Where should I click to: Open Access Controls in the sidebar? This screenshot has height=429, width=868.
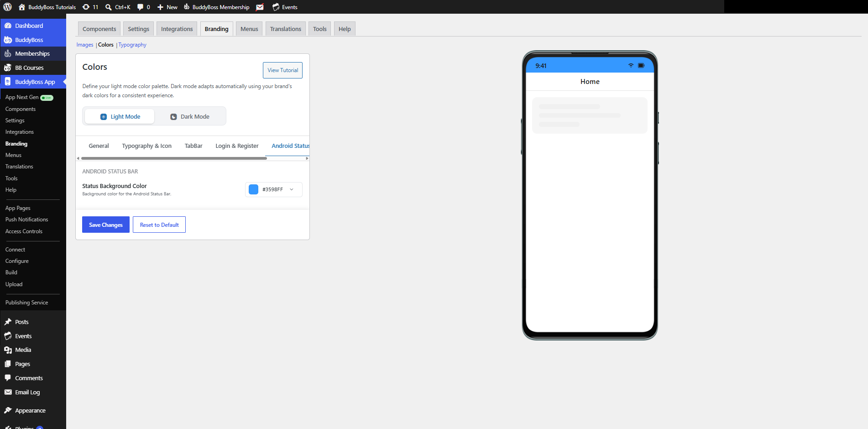coord(24,231)
